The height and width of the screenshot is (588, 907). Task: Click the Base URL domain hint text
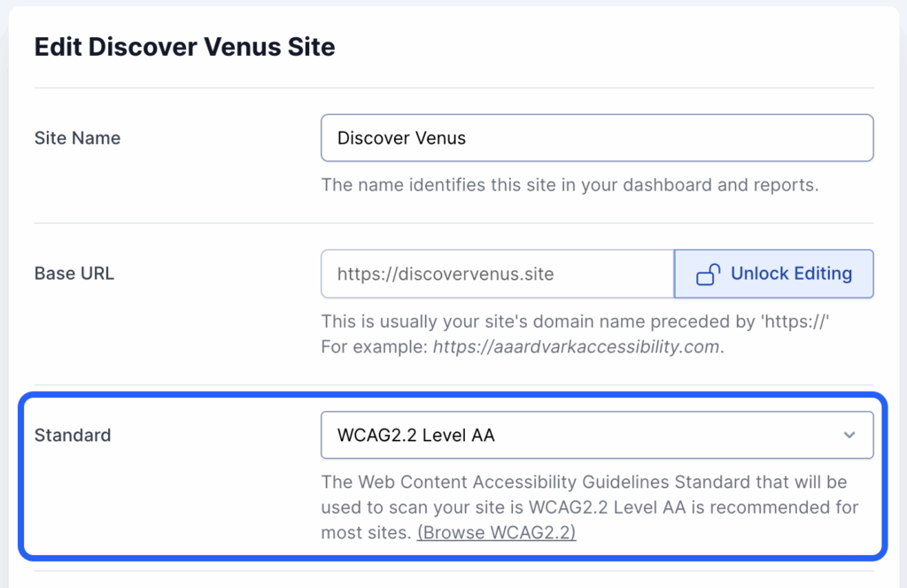pyautogui.click(x=574, y=321)
